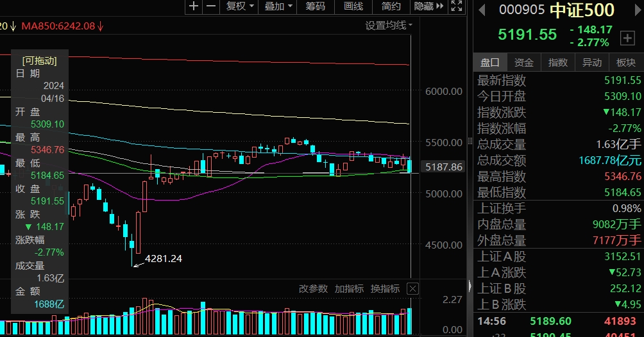Click 改参数 button

pyautogui.click(x=313, y=289)
